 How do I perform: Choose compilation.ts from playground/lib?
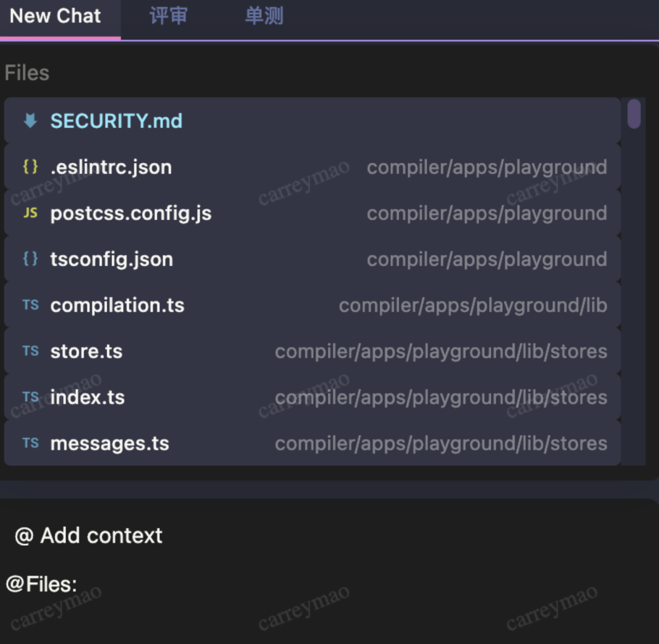click(x=312, y=305)
